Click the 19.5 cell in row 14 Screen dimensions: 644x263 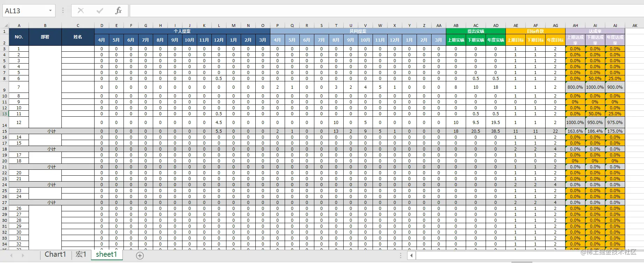(496, 123)
